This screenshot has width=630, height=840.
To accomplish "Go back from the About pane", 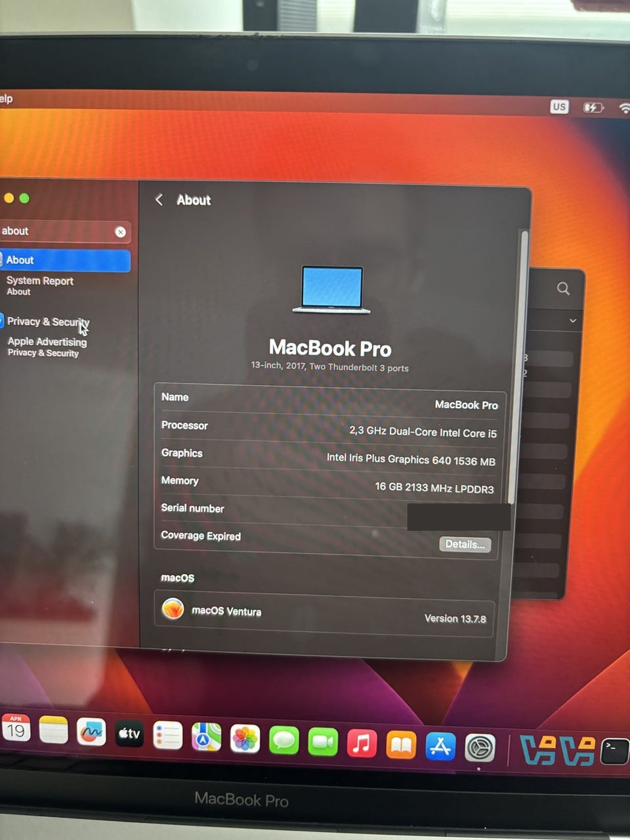I will pos(159,199).
